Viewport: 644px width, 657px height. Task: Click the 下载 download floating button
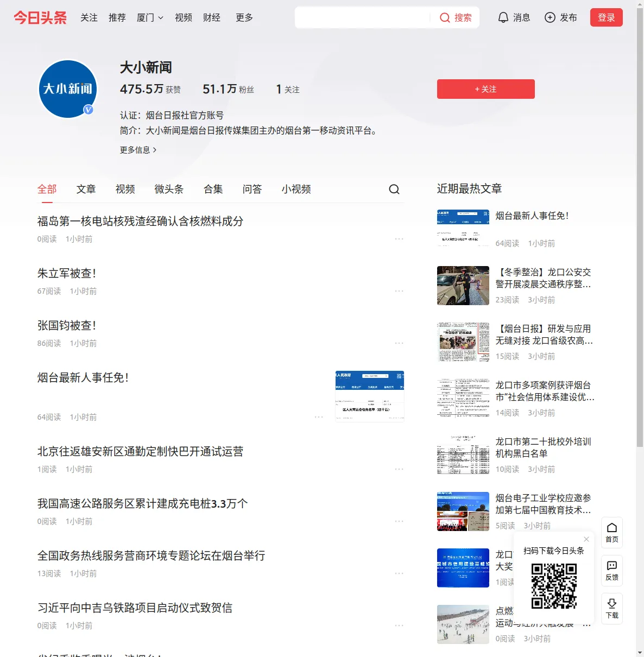point(612,609)
